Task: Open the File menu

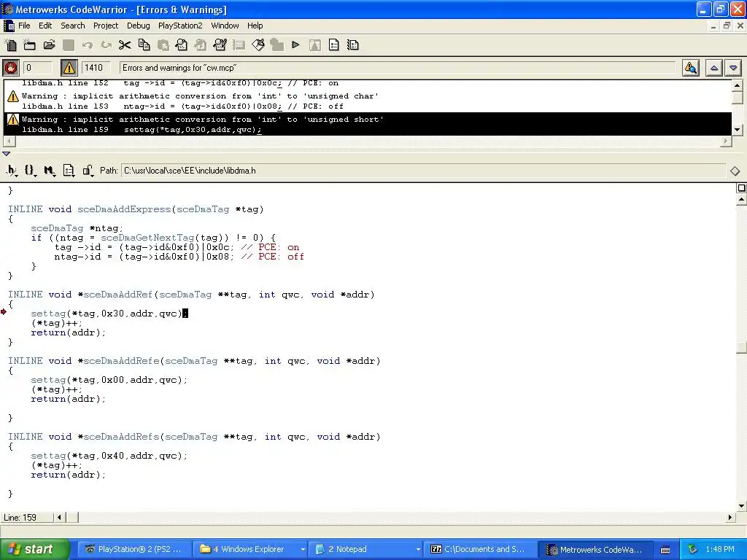Action: click(24, 26)
